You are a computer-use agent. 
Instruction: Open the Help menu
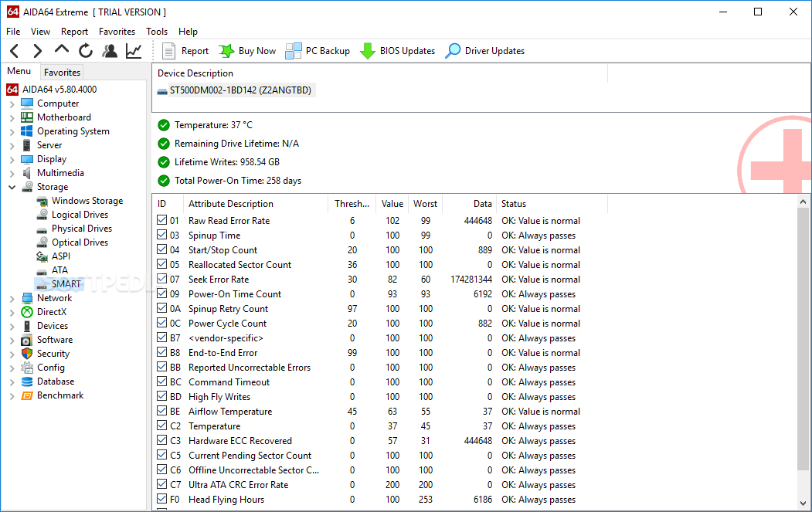tap(188, 32)
